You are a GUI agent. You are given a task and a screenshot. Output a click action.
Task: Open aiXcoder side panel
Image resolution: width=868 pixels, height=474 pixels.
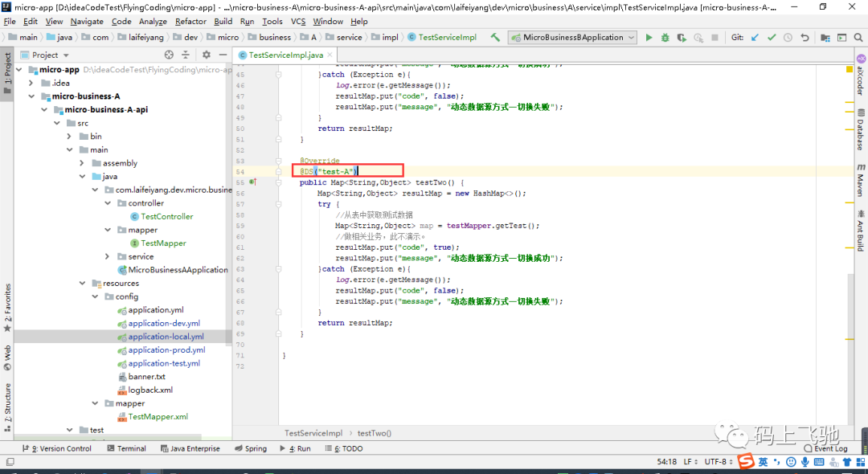tap(861, 76)
